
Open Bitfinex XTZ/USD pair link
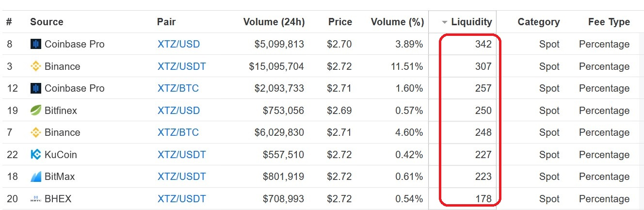(178, 111)
